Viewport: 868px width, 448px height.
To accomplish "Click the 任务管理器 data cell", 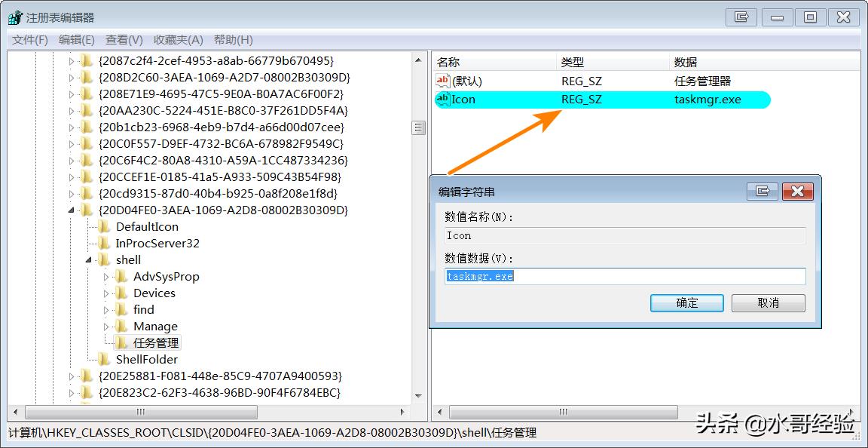I will (x=702, y=81).
